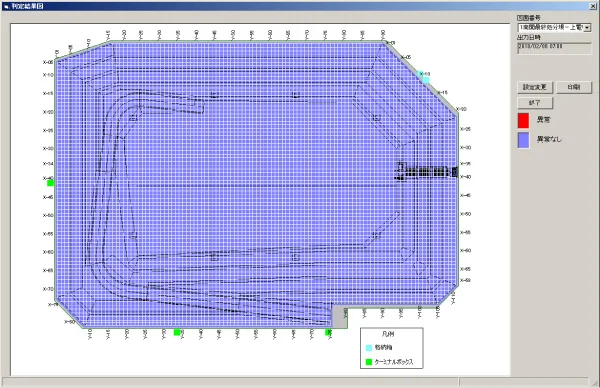The height and width of the screenshot is (388, 600).
Task: Click the cyan 格納箱 square in the legend
Action: 369,348
